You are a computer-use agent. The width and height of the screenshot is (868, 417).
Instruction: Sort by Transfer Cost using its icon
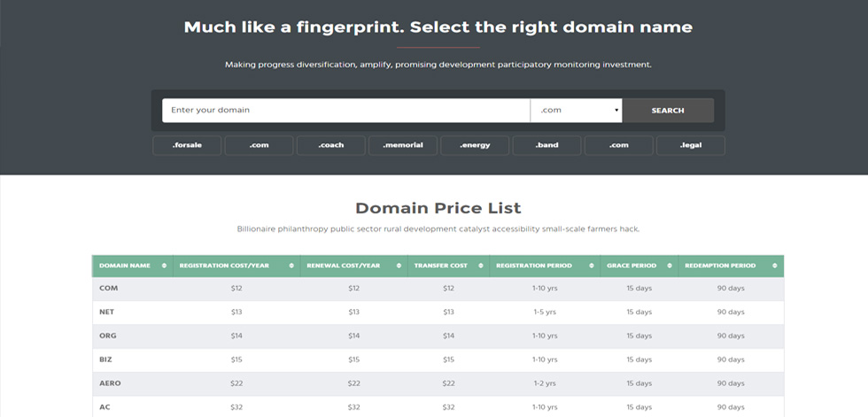click(480, 266)
